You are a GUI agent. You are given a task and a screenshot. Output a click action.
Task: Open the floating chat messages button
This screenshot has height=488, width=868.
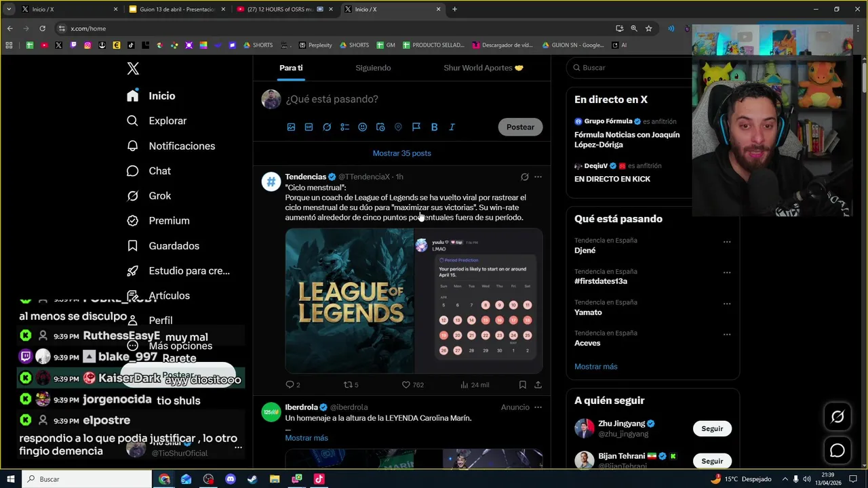coord(837,450)
